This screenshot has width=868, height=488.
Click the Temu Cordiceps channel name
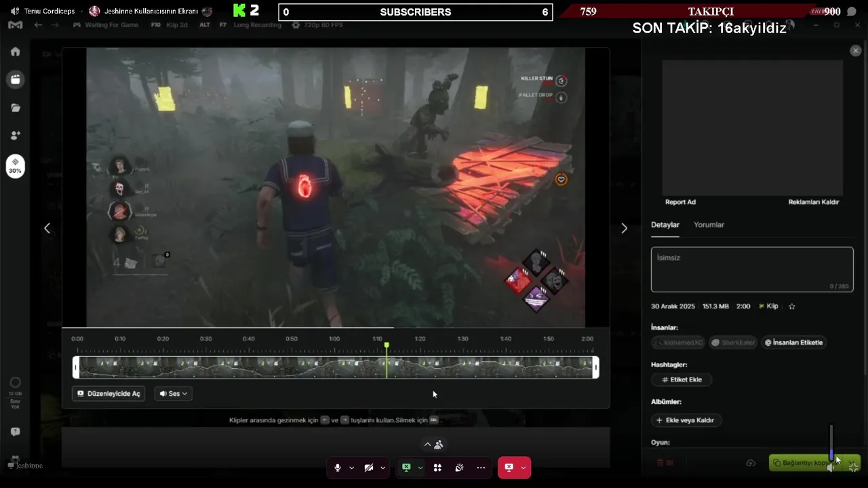pyautogui.click(x=50, y=12)
